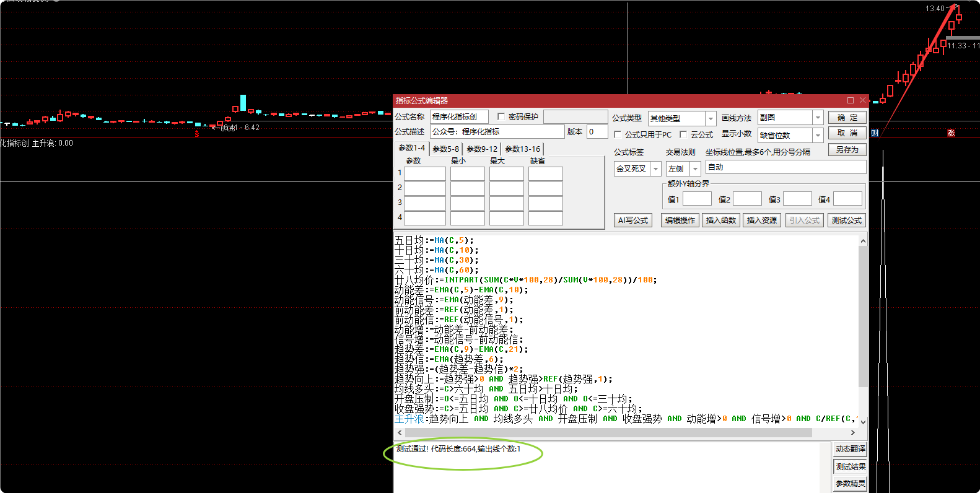
Task: Switch to the 参数5-8 tab
Action: click(x=445, y=149)
